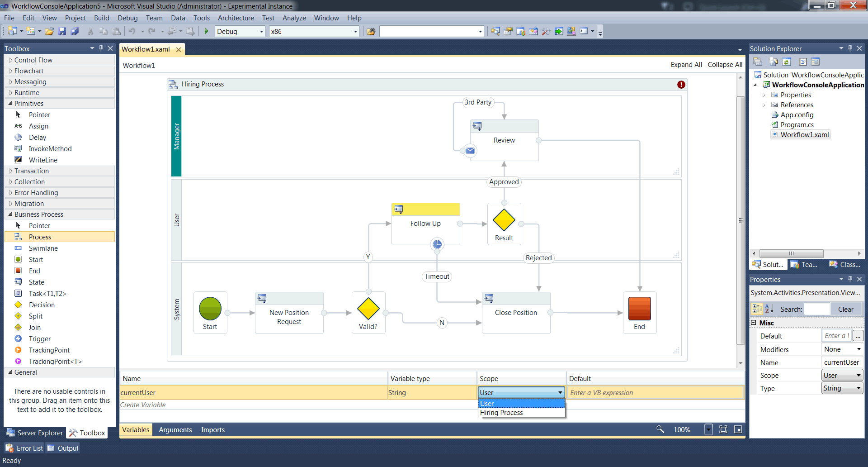The image size is (868, 467).
Task: Select the Swimlane tool in Toolbox
Action: click(x=60, y=248)
